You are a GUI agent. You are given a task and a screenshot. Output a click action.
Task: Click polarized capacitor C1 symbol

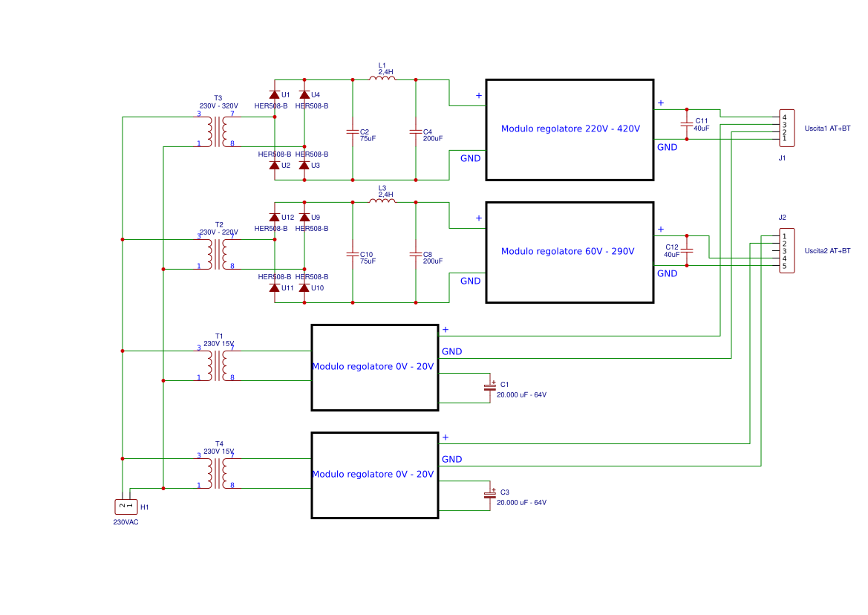click(490, 385)
